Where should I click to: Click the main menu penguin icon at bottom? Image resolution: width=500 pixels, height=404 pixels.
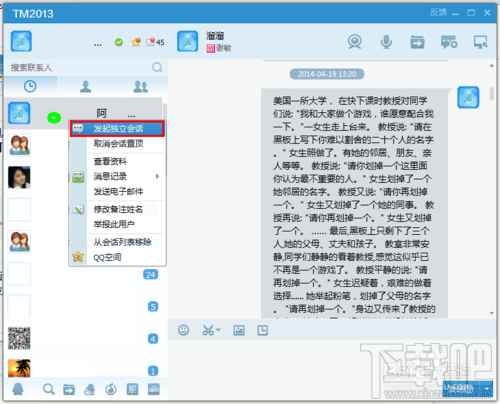coord(18,389)
